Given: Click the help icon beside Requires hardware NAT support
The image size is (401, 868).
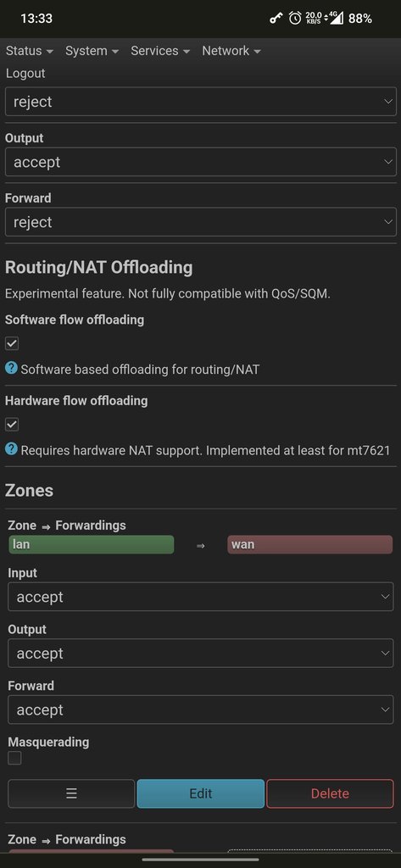Looking at the screenshot, I should pyautogui.click(x=11, y=449).
